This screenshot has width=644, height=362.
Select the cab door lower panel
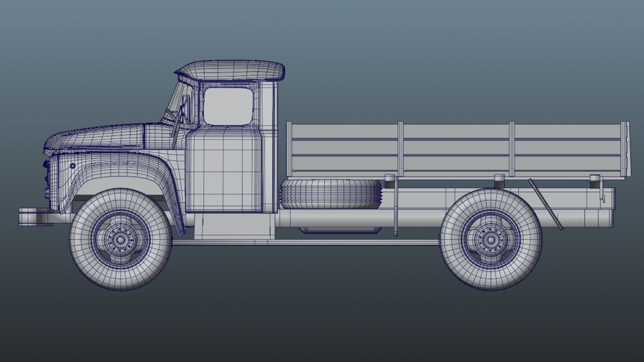click(x=223, y=174)
